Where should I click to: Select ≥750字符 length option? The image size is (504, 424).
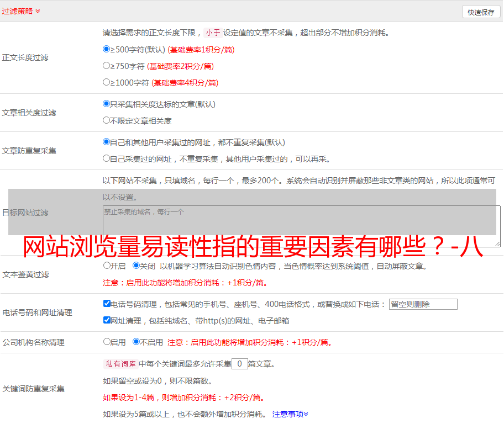(x=107, y=66)
